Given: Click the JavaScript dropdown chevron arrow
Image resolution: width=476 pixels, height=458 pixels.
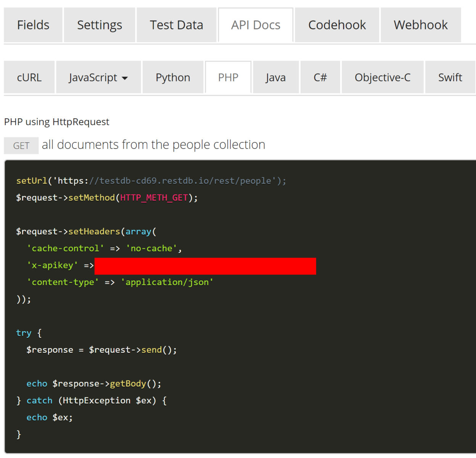Looking at the screenshot, I should coord(125,78).
